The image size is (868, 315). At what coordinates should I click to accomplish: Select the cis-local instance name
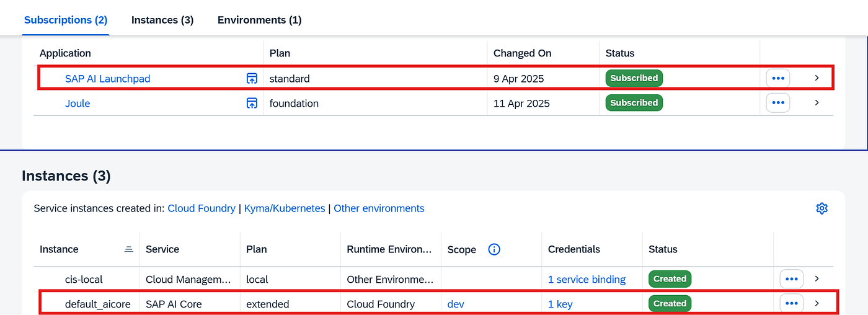(85, 280)
